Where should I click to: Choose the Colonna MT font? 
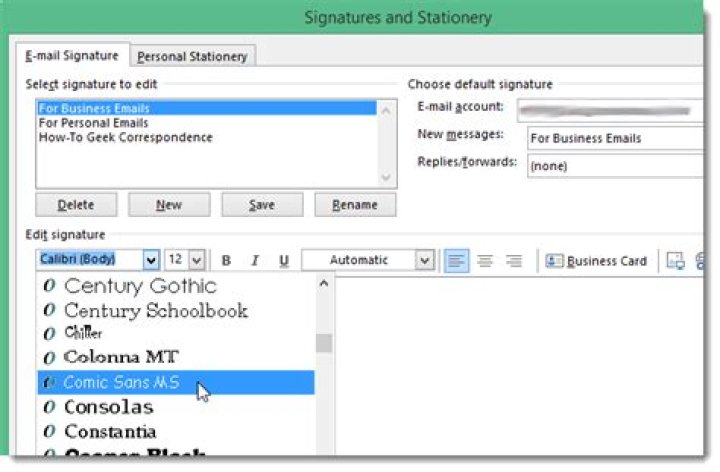pos(176,357)
